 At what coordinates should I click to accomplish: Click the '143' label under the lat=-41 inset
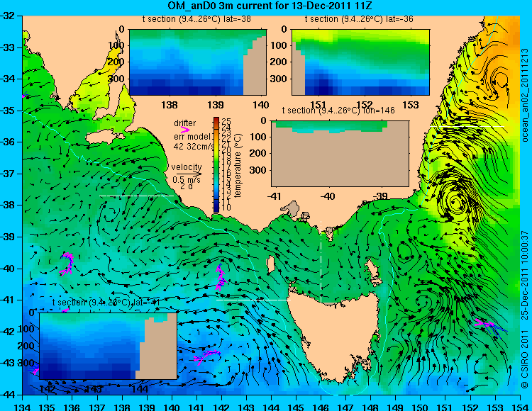94,389
